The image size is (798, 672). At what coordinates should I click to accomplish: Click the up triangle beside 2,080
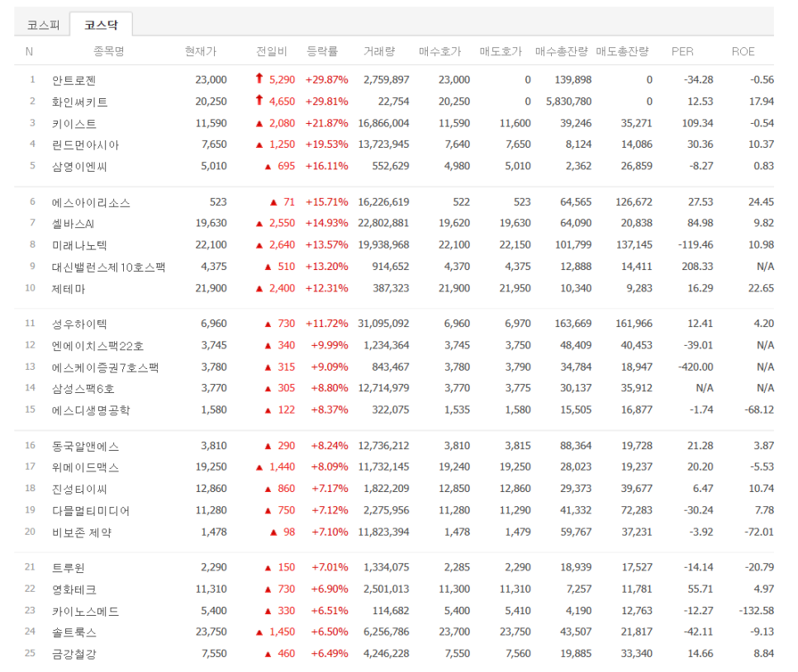point(259,124)
